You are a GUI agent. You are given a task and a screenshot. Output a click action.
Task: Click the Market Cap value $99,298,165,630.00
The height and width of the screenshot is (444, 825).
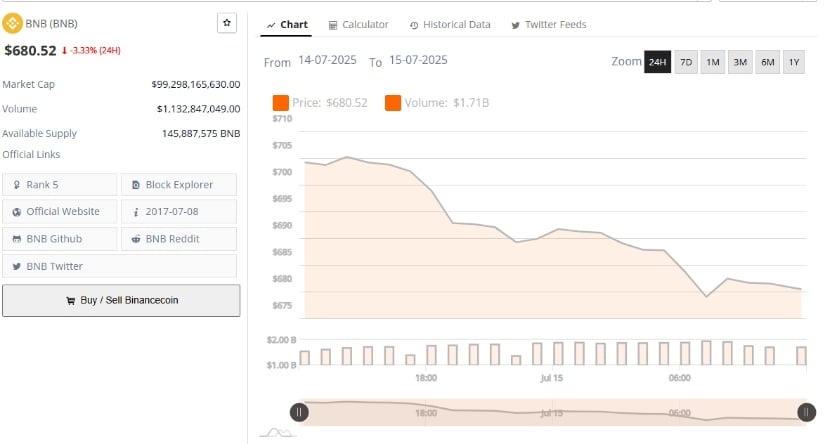[196, 84]
